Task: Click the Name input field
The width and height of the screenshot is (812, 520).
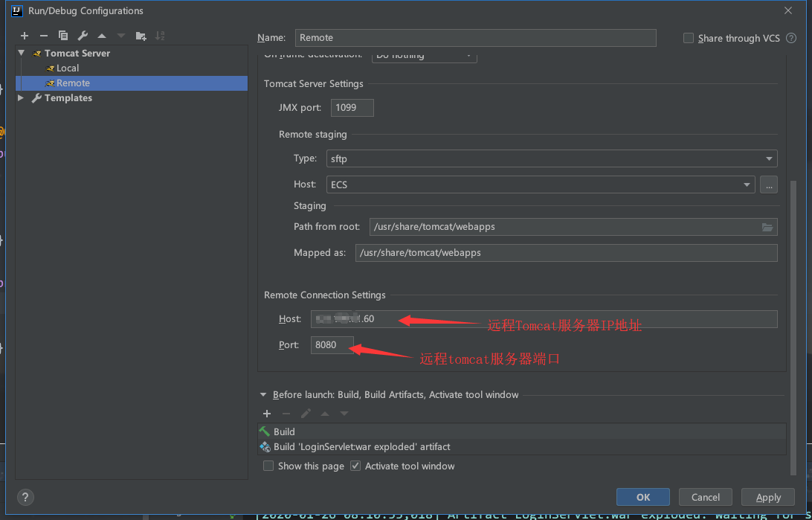Action: 475,38
